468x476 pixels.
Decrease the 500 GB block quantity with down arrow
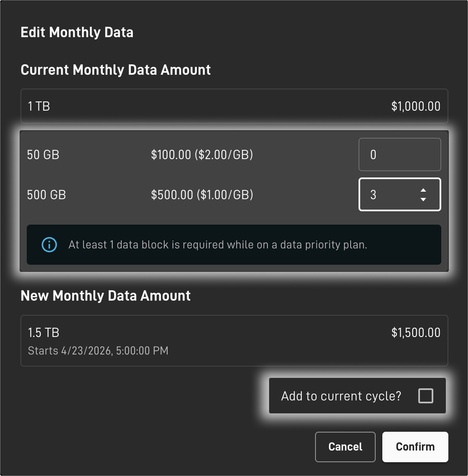(423, 199)
